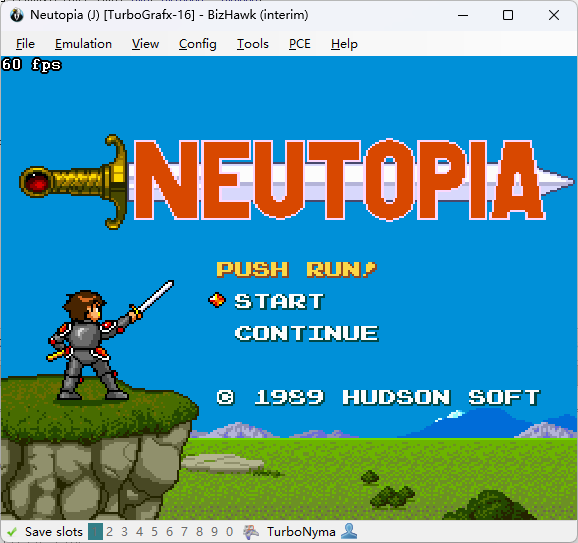Click START on the title screen
The width and height of the screenshot is (578, 543).
point(279,301)
